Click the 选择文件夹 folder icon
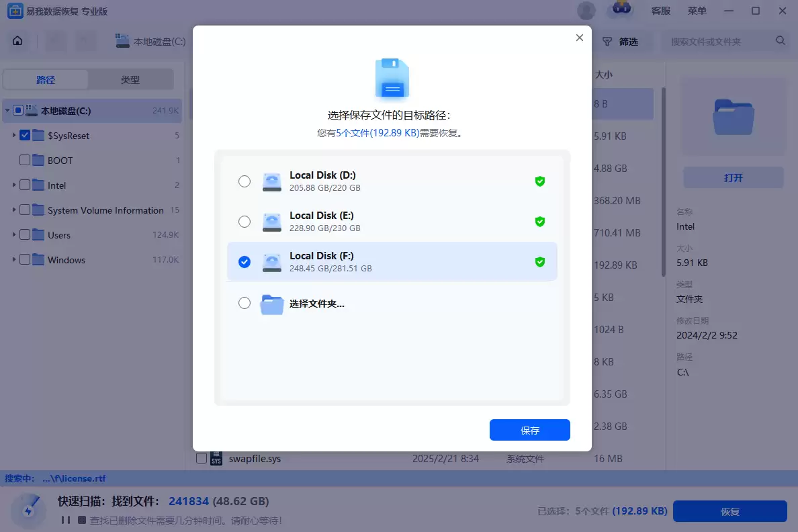This screenshot has height=532, width=798. (271, 304)
